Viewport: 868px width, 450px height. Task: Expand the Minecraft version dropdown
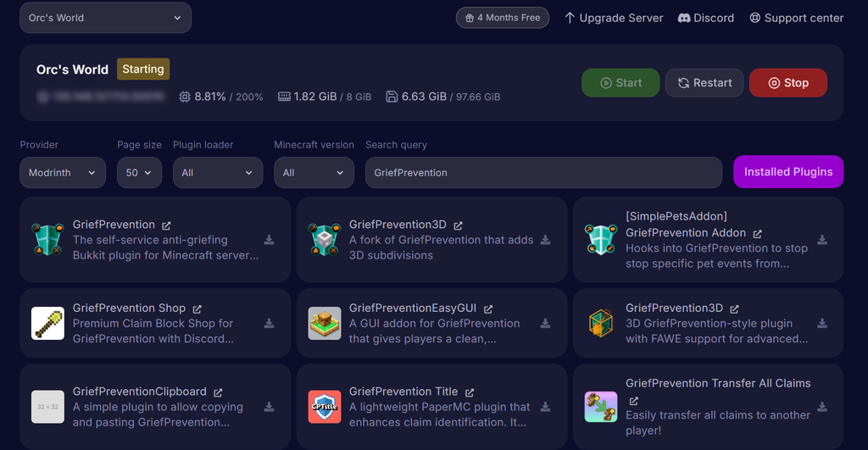(314, 173)
